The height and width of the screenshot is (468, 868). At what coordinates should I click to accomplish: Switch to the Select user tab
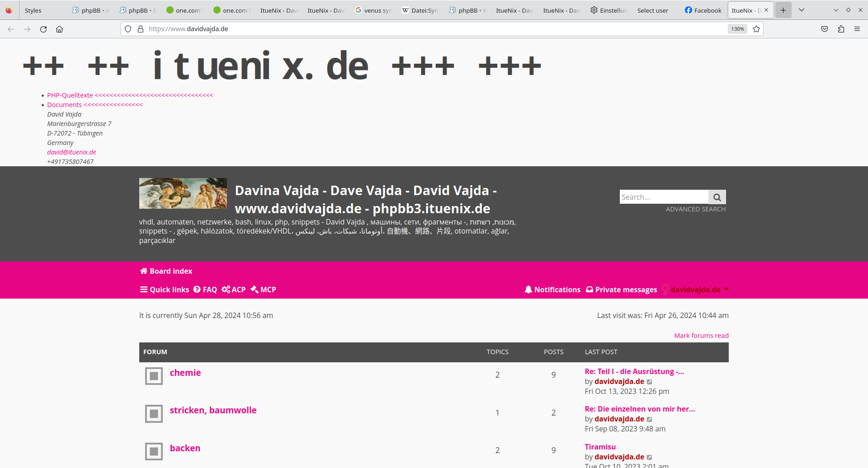(652, 10)
